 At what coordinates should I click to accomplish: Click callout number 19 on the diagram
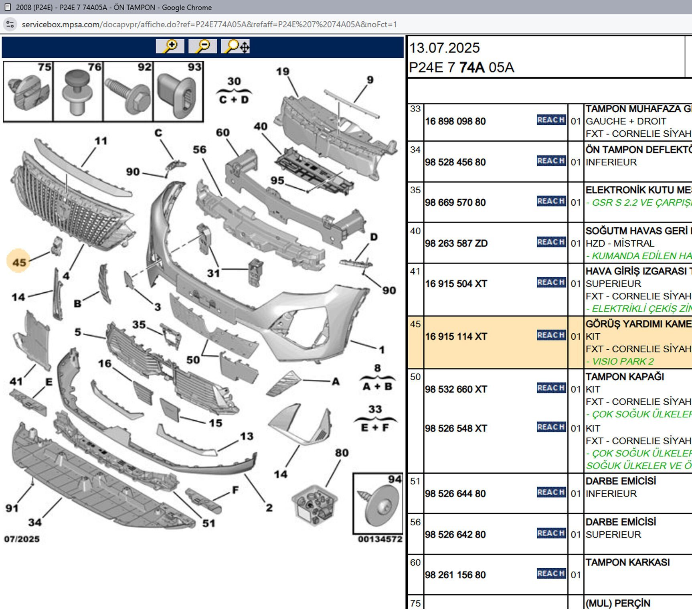point(282,72)
